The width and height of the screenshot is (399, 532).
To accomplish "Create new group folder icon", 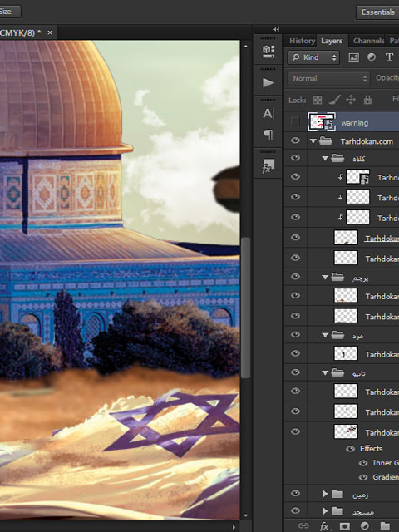I will coord(385,526).
